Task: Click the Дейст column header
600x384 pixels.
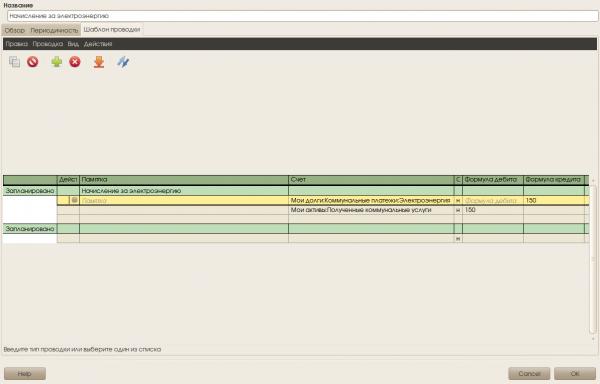Action: click(x=68, y=179)
